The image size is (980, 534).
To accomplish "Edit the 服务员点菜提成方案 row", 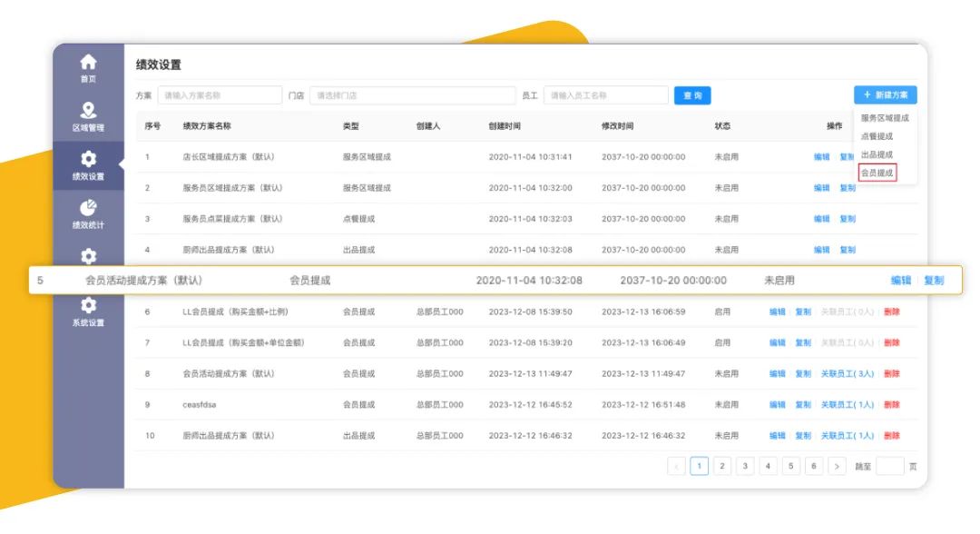I will coord(821,219).
